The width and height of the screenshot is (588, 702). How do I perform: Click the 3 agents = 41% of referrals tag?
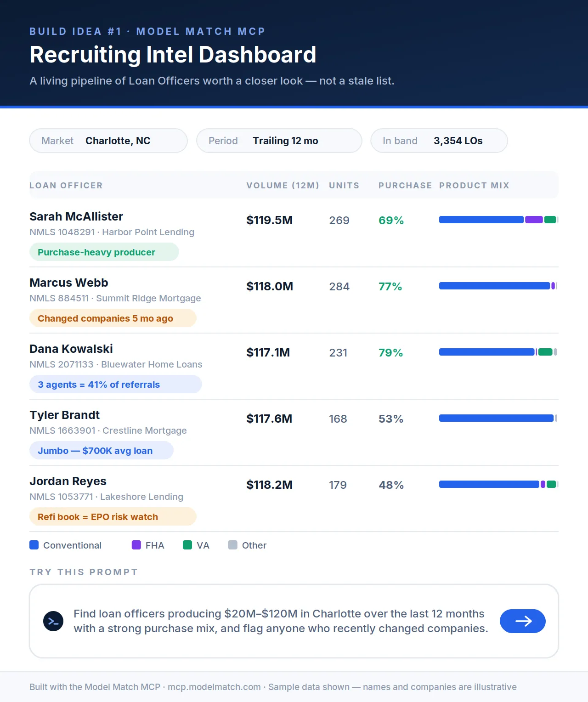click(x=116, y=384)
